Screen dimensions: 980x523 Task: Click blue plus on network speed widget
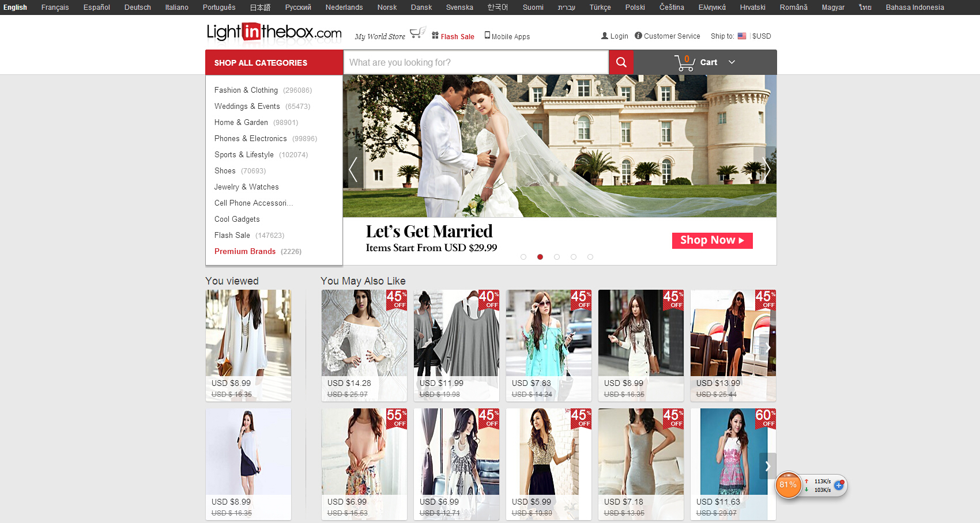click(x=839, y=485)
